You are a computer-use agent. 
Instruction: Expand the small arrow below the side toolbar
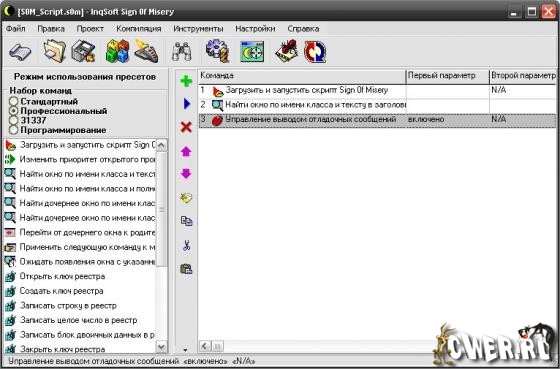(x=185, y=350)
